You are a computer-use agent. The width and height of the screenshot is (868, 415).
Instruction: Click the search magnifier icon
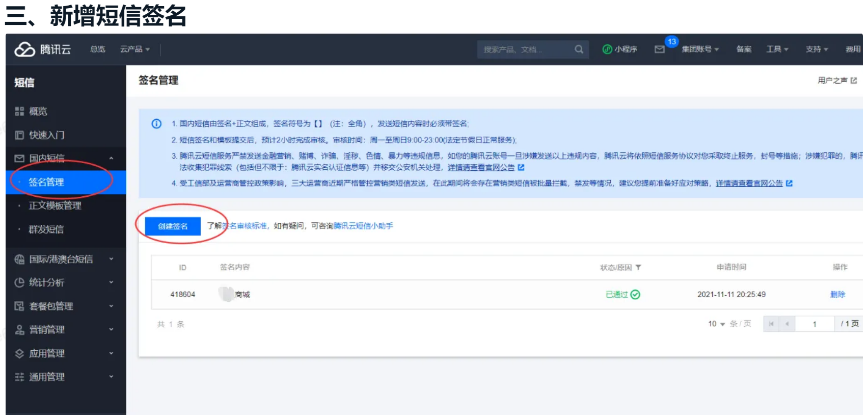579,49
